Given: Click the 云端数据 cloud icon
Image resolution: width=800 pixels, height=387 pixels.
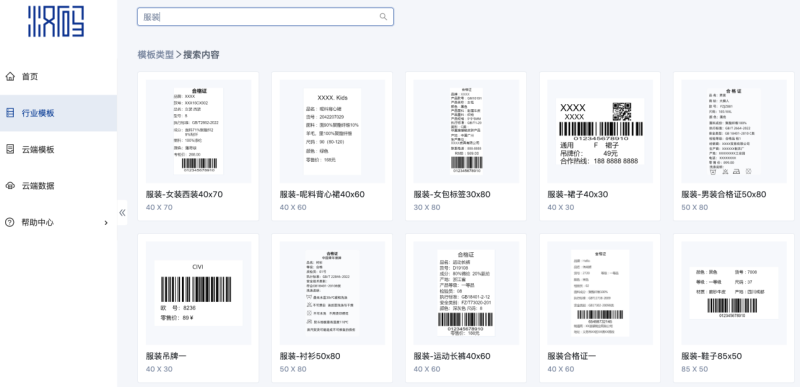Looking at the screenshot, I should [10, 186].
